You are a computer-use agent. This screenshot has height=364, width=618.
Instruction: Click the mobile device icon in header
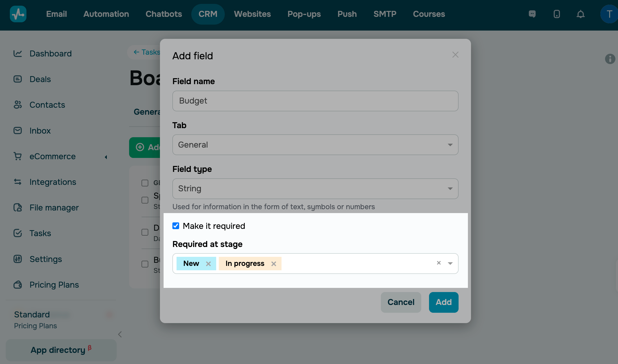coord(557,14)
